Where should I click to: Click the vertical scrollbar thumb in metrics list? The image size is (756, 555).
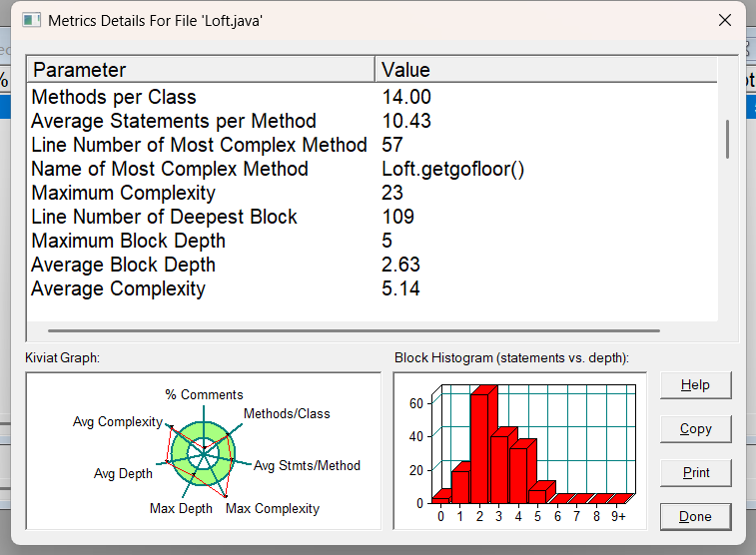click(727, 139)
